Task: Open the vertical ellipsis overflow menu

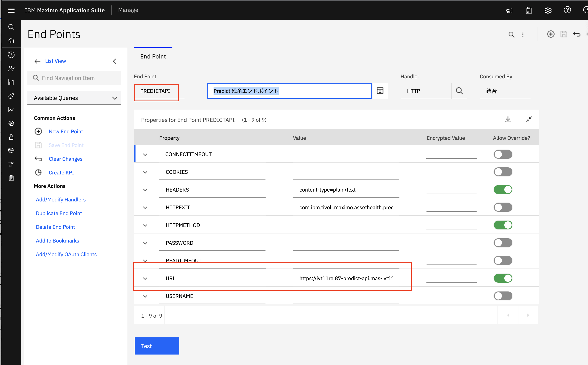Action: [x=523, y=34]
